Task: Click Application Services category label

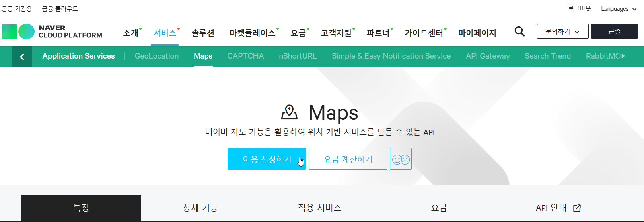Action: coord(78,56)
